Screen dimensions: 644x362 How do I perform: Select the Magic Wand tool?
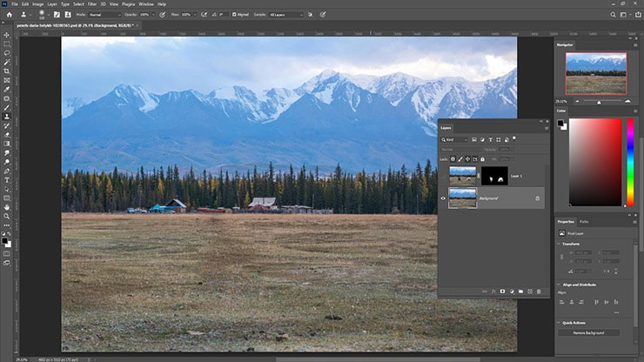7,62
